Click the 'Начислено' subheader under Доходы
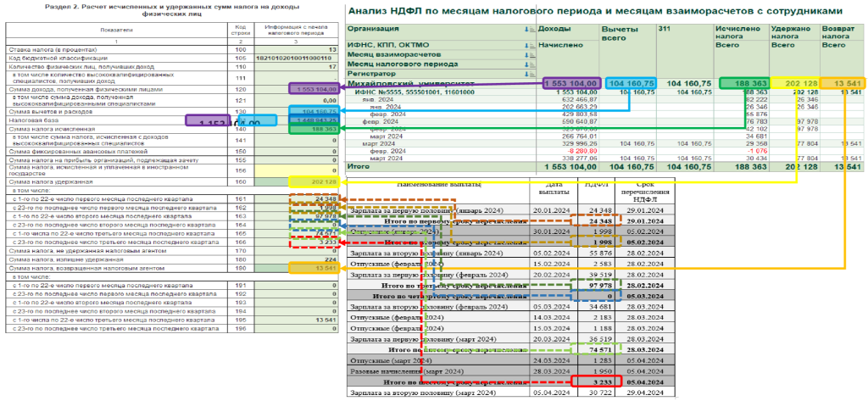 pyautogui.click(x=559, y=45)
